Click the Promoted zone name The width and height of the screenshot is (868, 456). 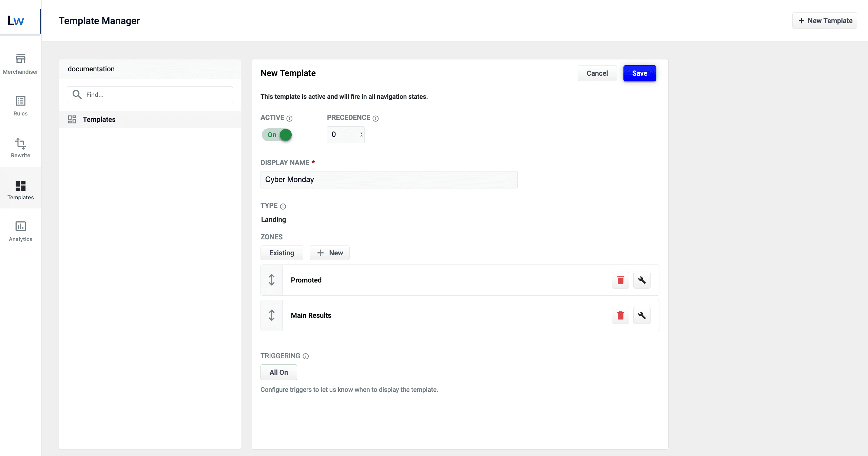pos(306,280)
